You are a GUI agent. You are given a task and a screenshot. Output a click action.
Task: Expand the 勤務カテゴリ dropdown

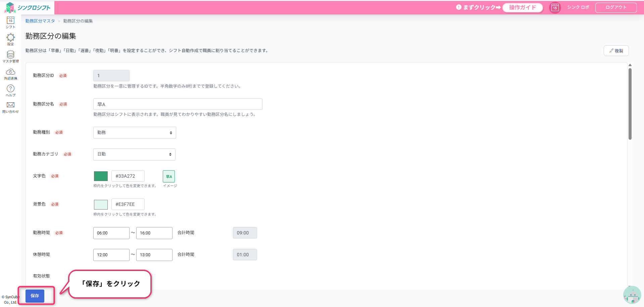click(x=134, y=154)
